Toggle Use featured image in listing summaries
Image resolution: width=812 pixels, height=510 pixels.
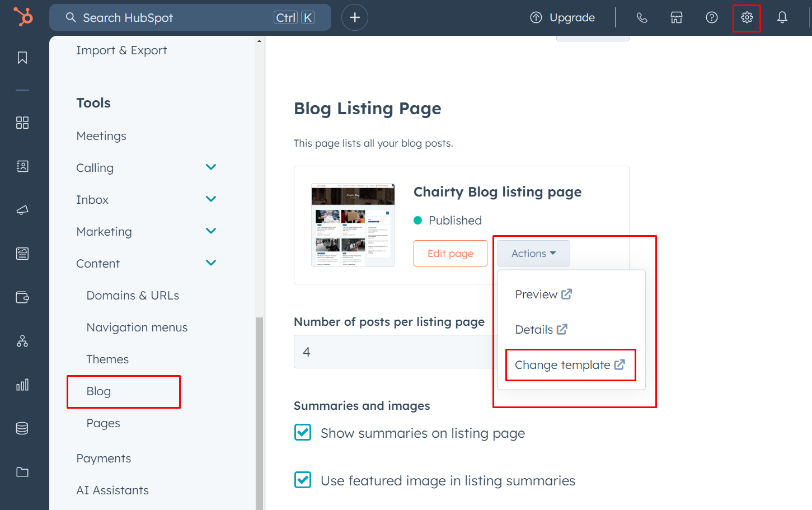(303, 480)
